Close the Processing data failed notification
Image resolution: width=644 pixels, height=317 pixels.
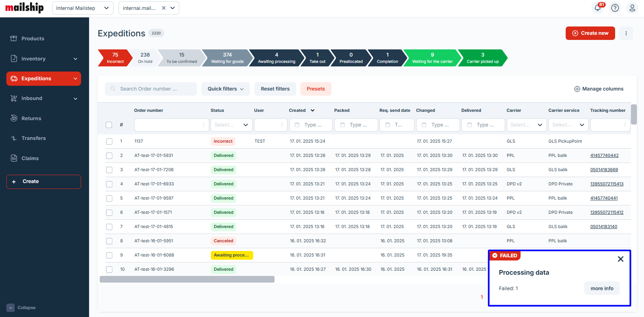(620, 259)
